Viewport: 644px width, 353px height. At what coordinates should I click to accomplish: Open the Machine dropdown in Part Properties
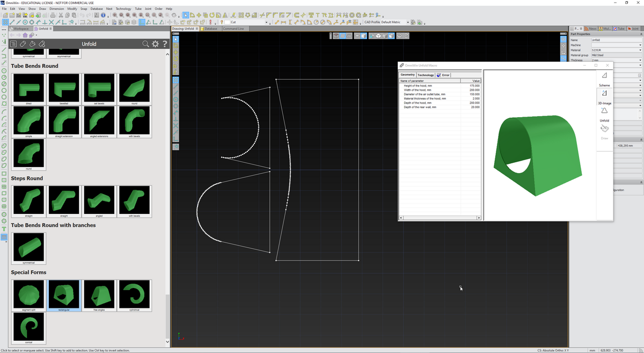point(640,45)
